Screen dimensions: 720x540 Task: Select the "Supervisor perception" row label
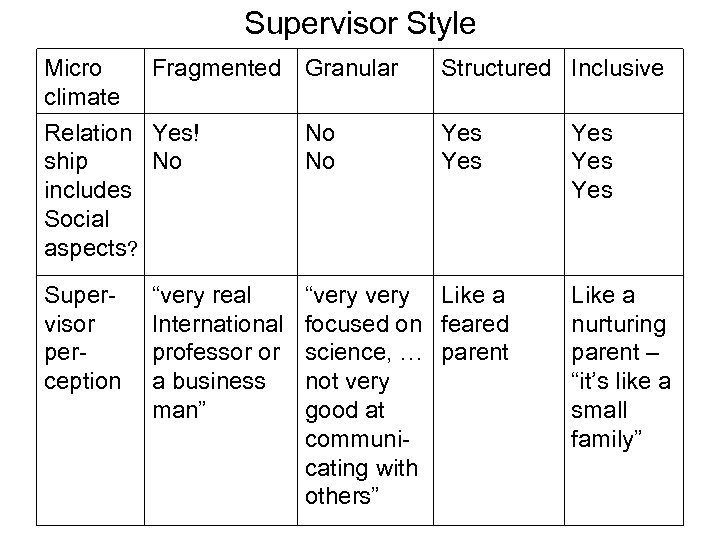click(x=84, y=338)
